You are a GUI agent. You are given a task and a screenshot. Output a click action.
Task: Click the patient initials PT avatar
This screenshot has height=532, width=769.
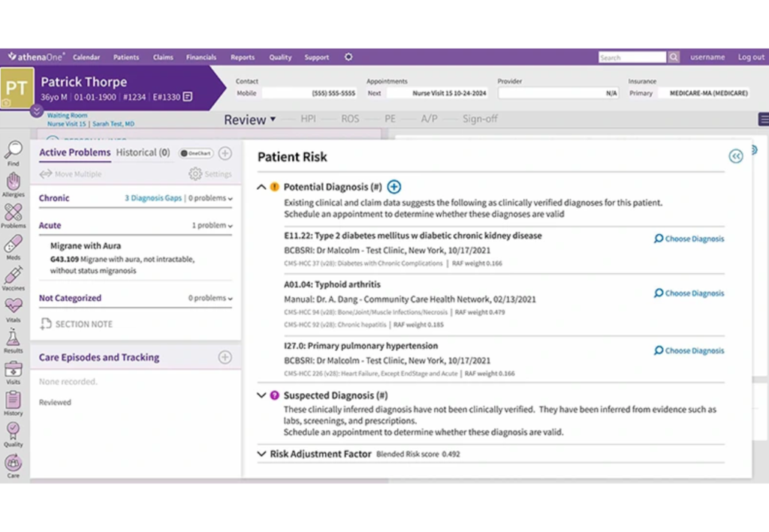(17, 89)
